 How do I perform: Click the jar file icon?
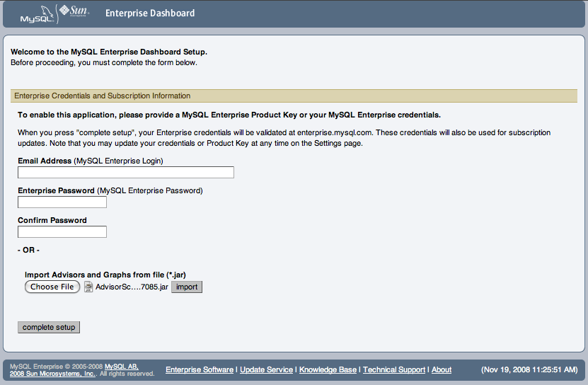(88, 287)
